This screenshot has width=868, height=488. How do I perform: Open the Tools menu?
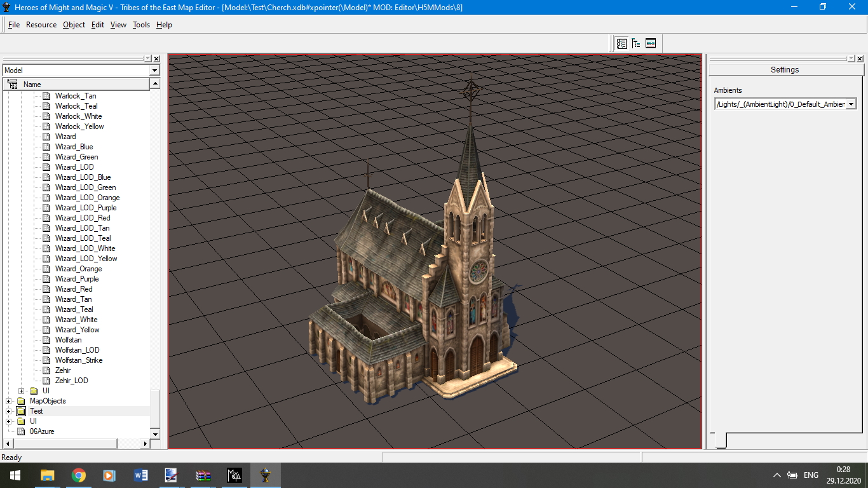click(141, 25)
